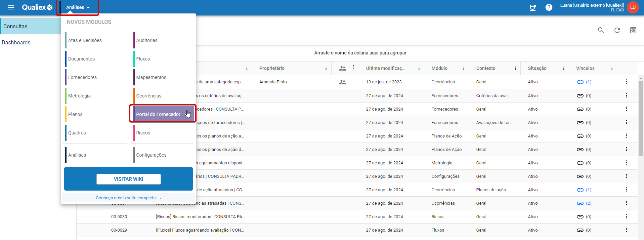Click link icon in Ocorrências Planos de ação row
Screen dimensions: 644x240
point(580,190)
